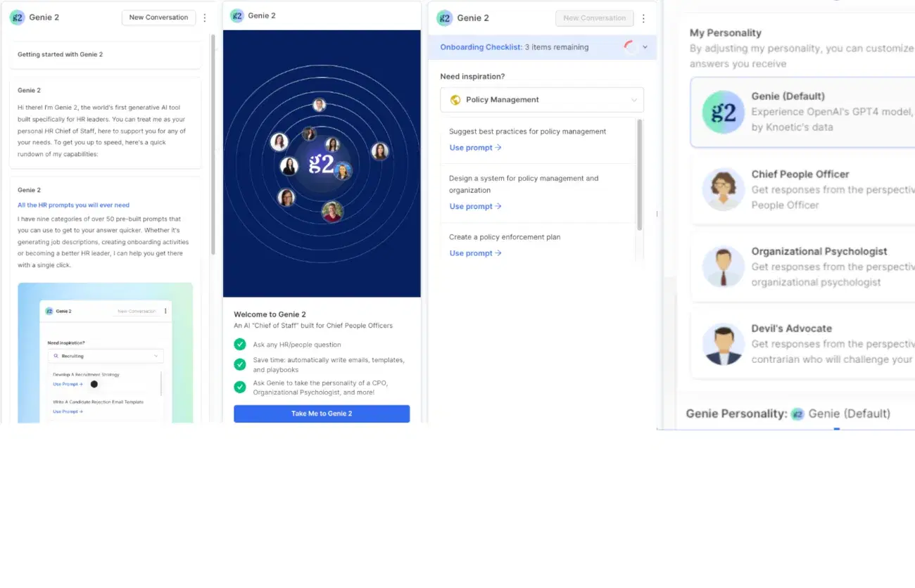Click the orbit avatar wearing a red shirt
Viewport: 915px width, 588px height.
click(332, 211)
